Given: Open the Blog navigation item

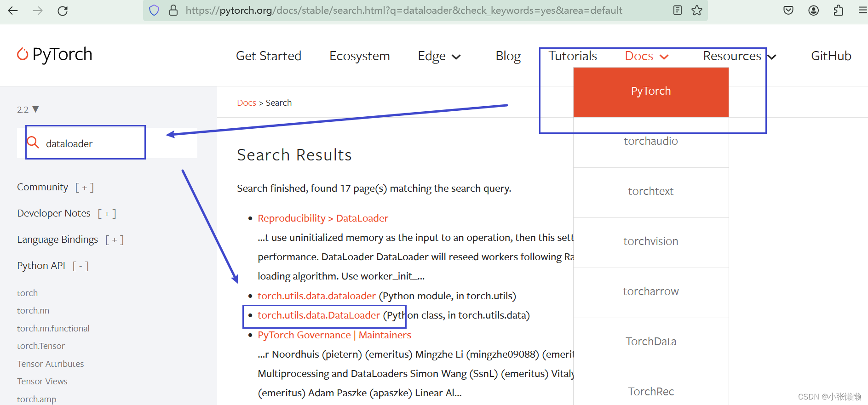Looking at the screenshot, I should pyautogui.click(x=508, y=56).
